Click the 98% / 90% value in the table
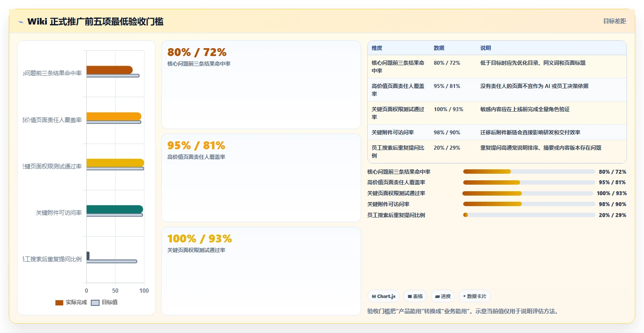 pyautogui.click(x=447, y=132)
